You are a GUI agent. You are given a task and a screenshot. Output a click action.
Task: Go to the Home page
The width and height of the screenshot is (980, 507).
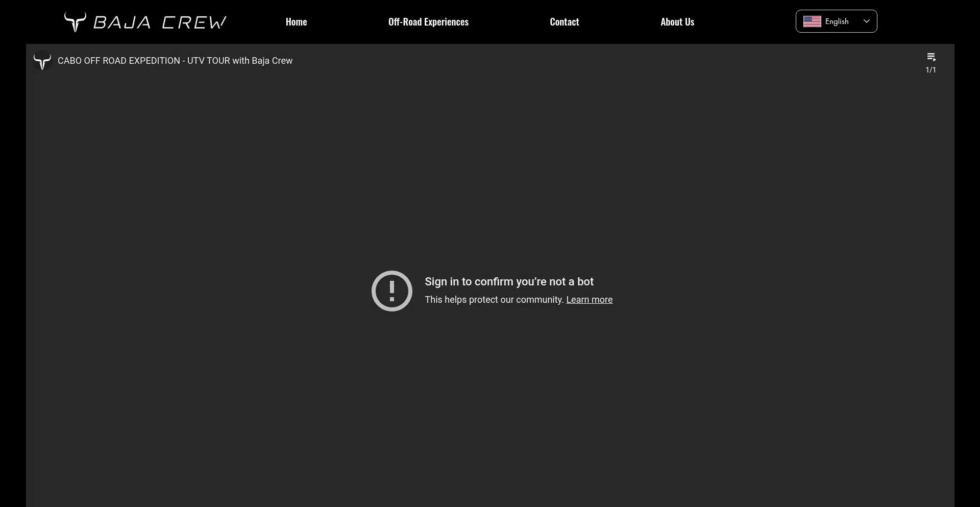point(296,22)
